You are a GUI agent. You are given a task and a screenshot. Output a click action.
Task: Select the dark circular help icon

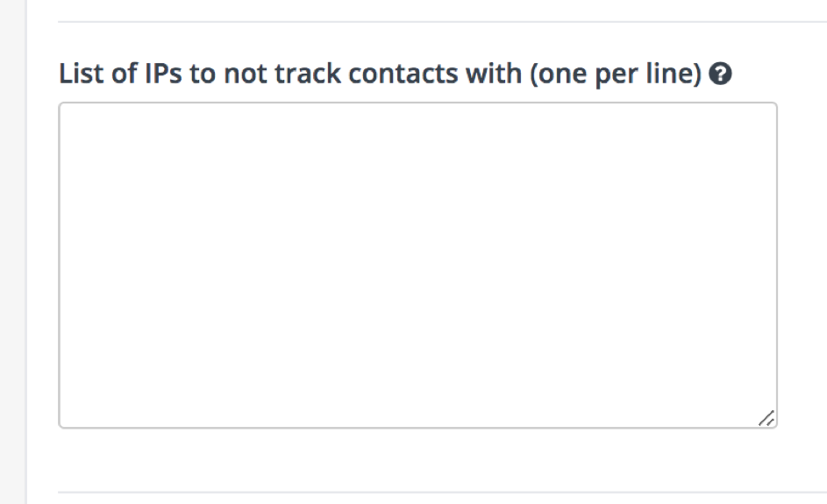click(x=720, y=74)
